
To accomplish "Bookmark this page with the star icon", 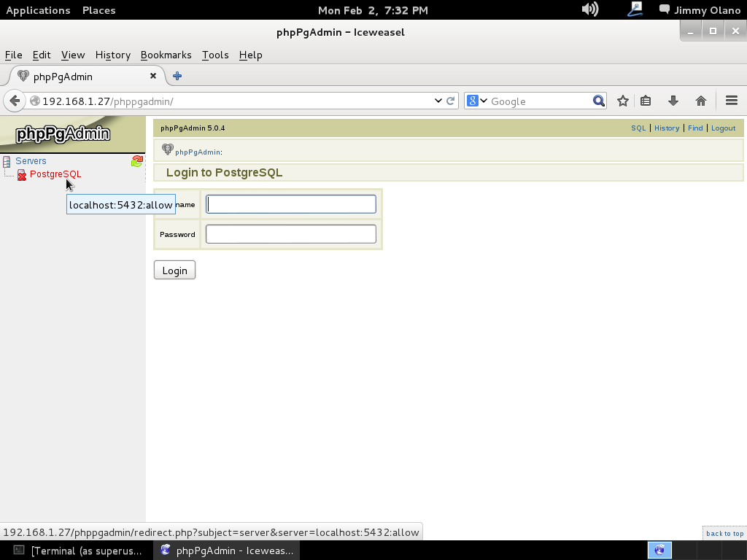I will (x=622, y=101).
